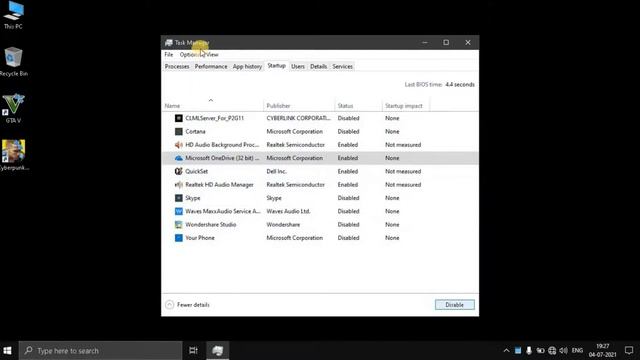Viewport: 640px width, 360px height.
Task: Open the volume speaker tray icon
Action: [x=564, y=351]
